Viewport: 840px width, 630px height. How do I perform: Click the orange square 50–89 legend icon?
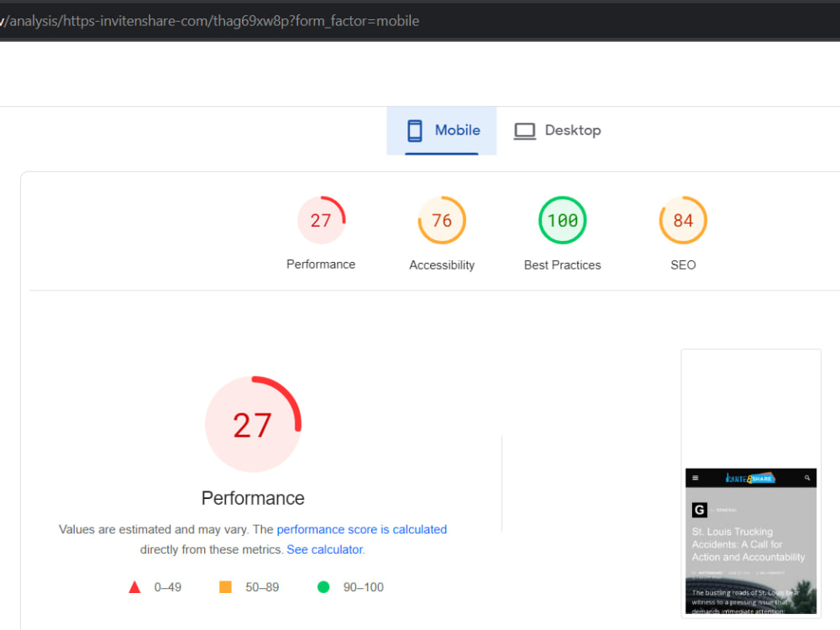coord(225,587)
